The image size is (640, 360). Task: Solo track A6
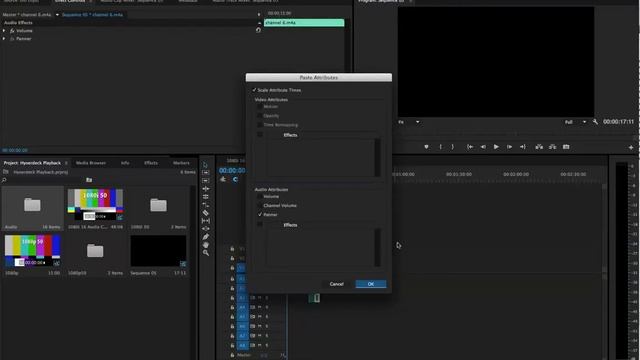pos(267,326)
